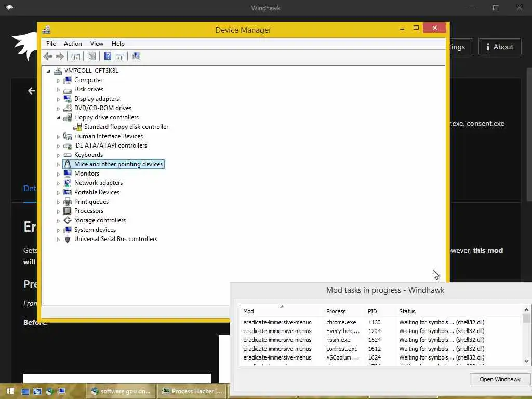Sort task list by Mod column
532x399 pixels.
tap(281, 311)
